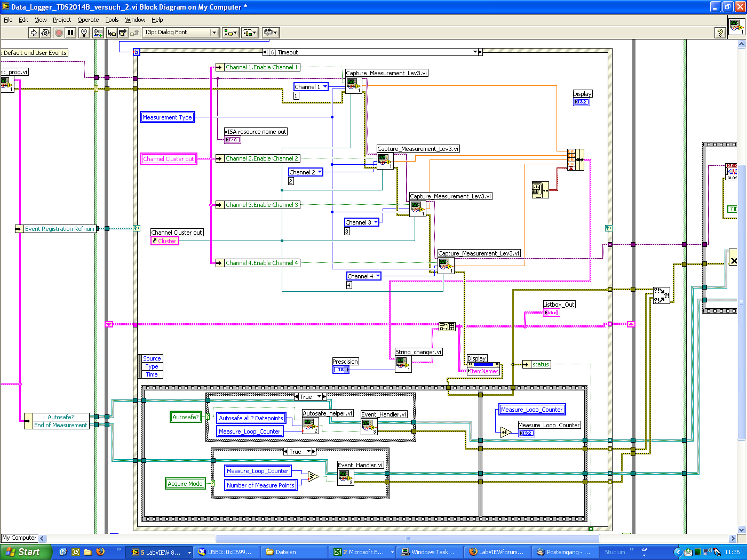Click the Abort Execution stop button
This screenshot has height=560, width=747.
(59, 33)
